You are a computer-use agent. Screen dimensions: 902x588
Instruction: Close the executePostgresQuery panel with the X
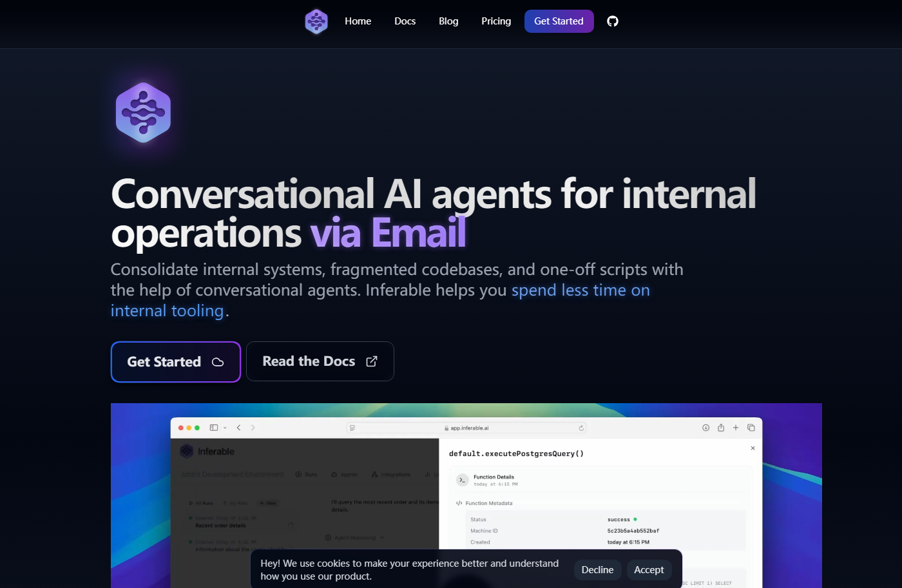pos(753,448)
